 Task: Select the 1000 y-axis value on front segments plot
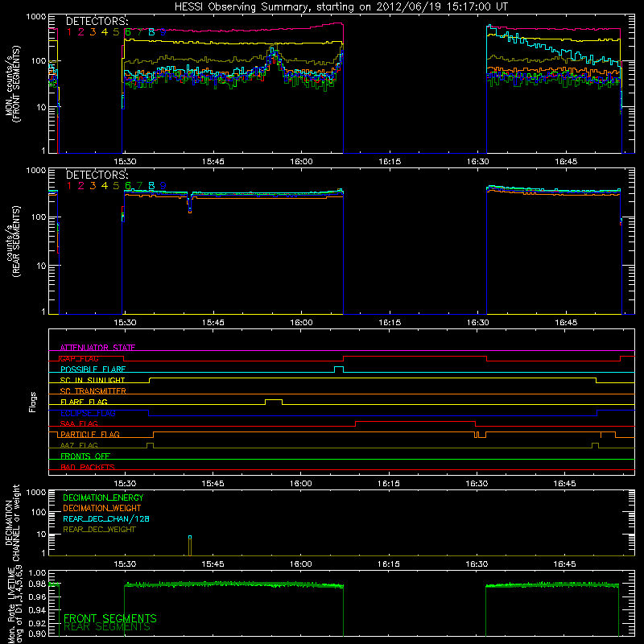pos(35,17)
